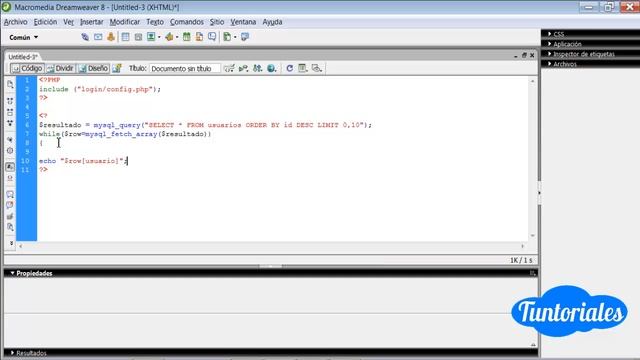This screenshot has height=360, width=640.
Task: Click the Images insert icon
Action: coord(151,37)
